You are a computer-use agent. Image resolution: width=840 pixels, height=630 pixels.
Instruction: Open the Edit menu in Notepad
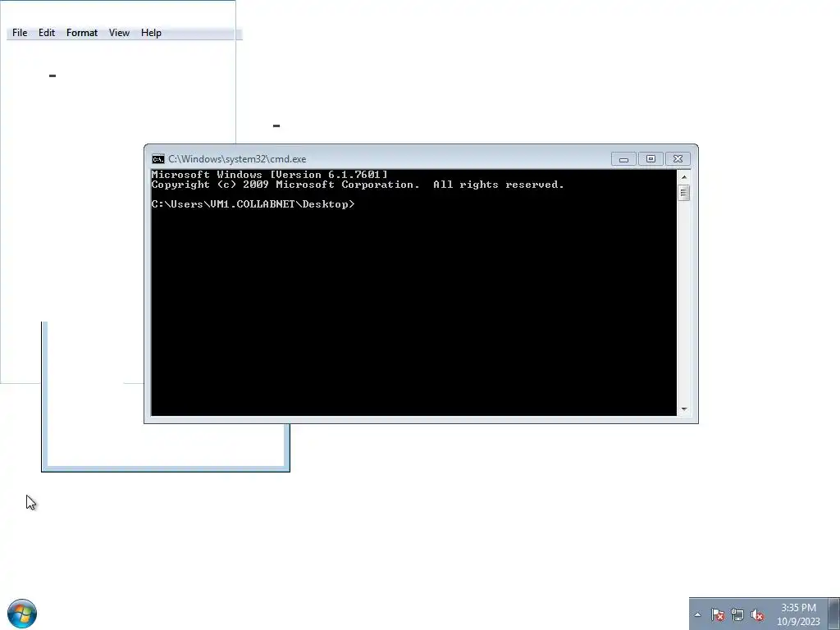point(47,33)
